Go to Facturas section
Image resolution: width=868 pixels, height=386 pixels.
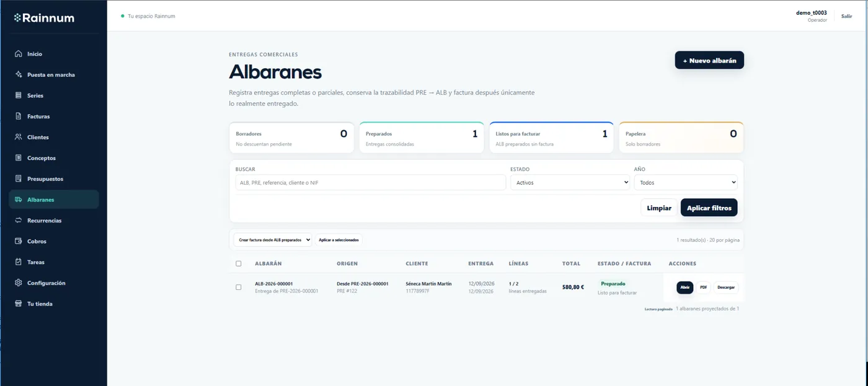click(53, 116)
